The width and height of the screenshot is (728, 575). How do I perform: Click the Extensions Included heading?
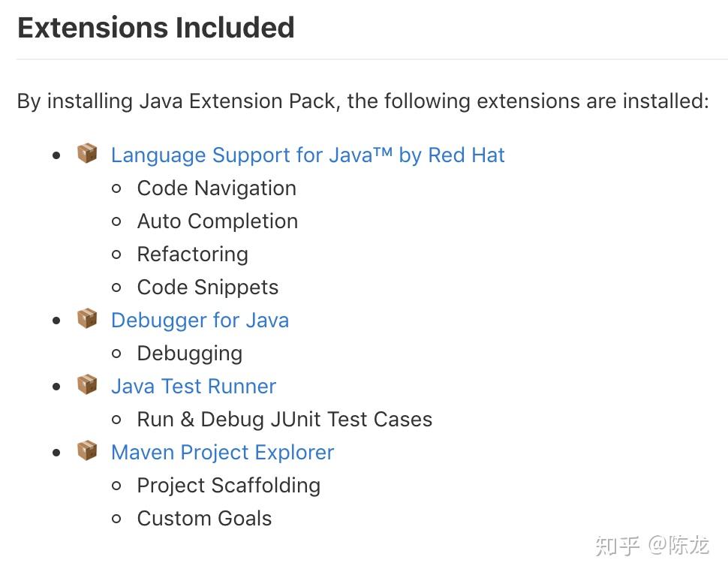coord(156,28)
